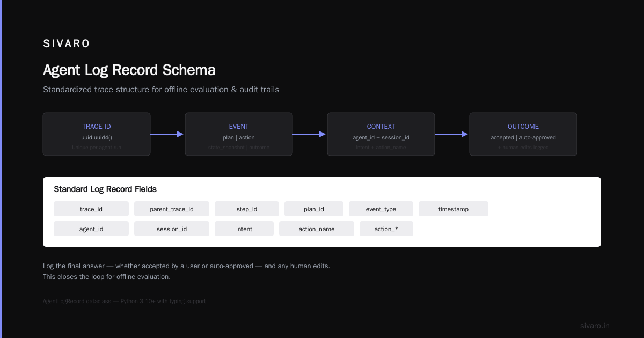The height and width of the screenshot is (338, 644).
Task: Select the EVENT stage box
Action: (x=239, y=134)
